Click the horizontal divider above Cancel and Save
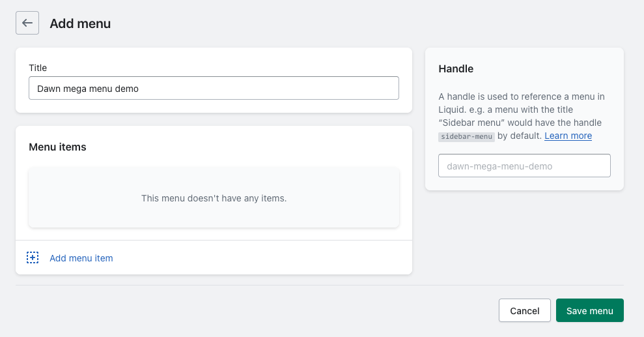This screenshot has width=644, height=337. [320, 286]
